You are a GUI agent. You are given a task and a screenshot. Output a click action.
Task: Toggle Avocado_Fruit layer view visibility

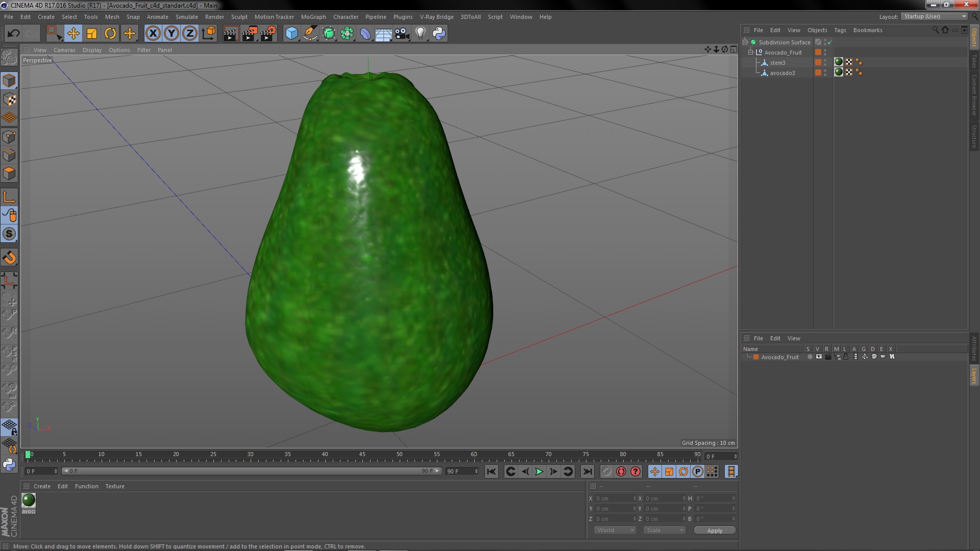[819, 357]
